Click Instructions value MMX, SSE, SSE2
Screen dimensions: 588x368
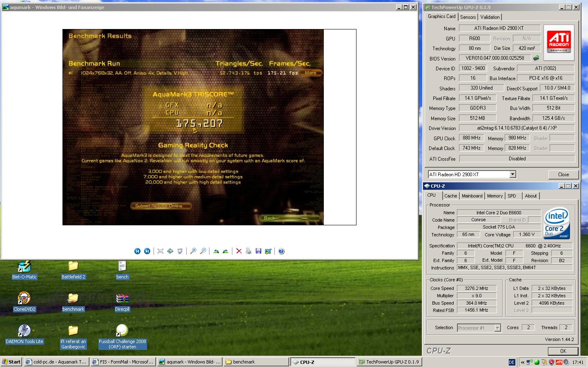click(514, 267)
